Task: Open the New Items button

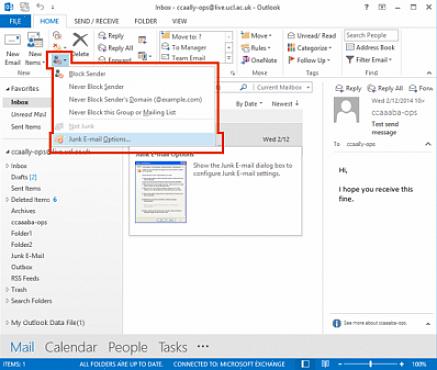Action: tap(35, 49)
